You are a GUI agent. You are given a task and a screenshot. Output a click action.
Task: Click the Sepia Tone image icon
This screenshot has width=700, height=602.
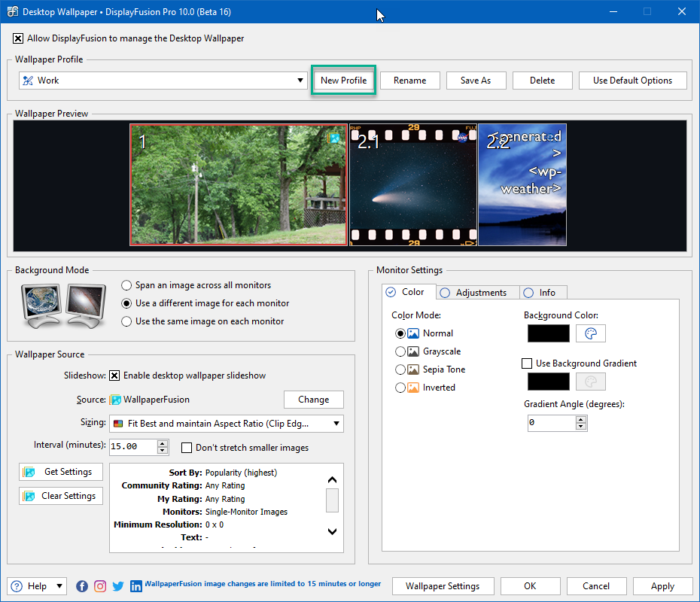(413, 369)
